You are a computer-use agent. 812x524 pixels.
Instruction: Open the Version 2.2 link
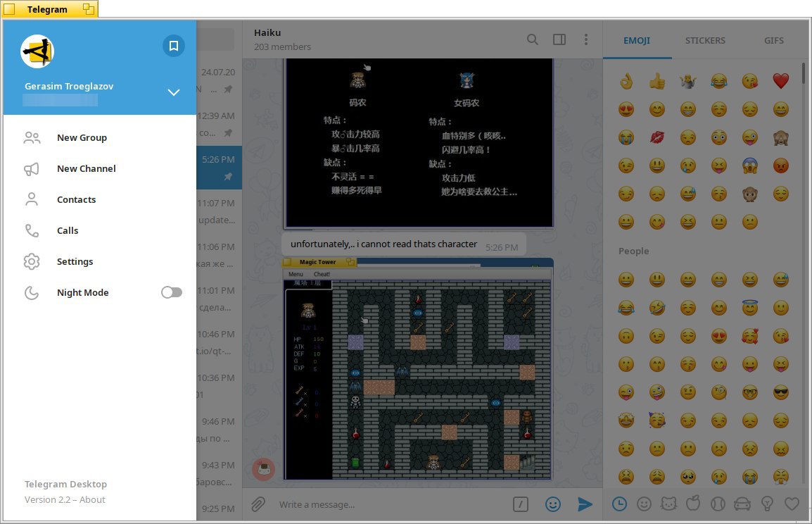[47, 499]
